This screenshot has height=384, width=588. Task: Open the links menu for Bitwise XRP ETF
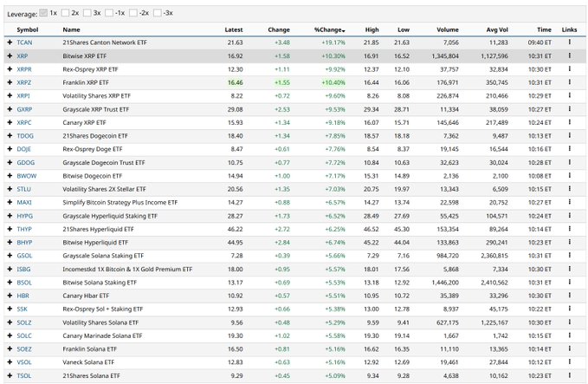(x=569, y=55)
